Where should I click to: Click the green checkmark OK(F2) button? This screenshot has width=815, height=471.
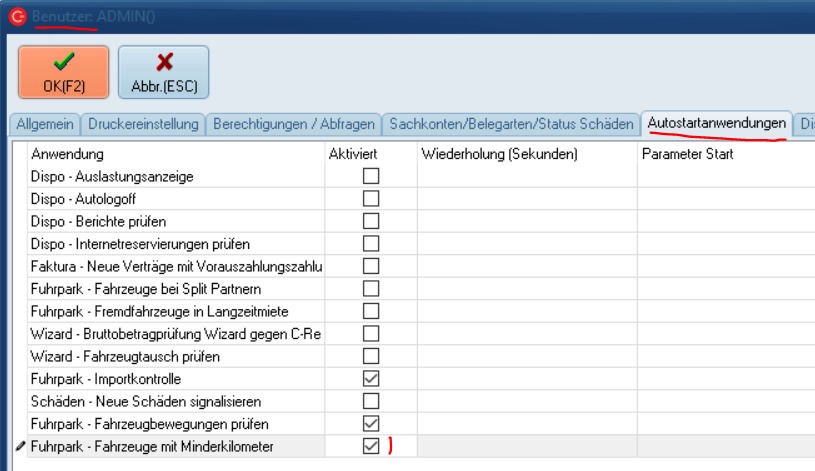64,72
